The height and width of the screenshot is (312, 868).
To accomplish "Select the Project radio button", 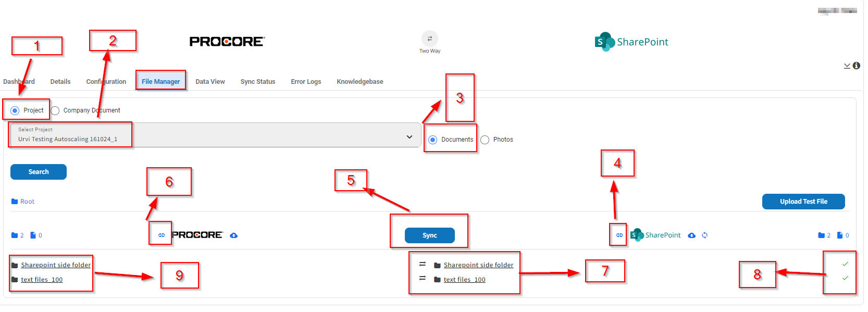I will [x=15, y=110].
